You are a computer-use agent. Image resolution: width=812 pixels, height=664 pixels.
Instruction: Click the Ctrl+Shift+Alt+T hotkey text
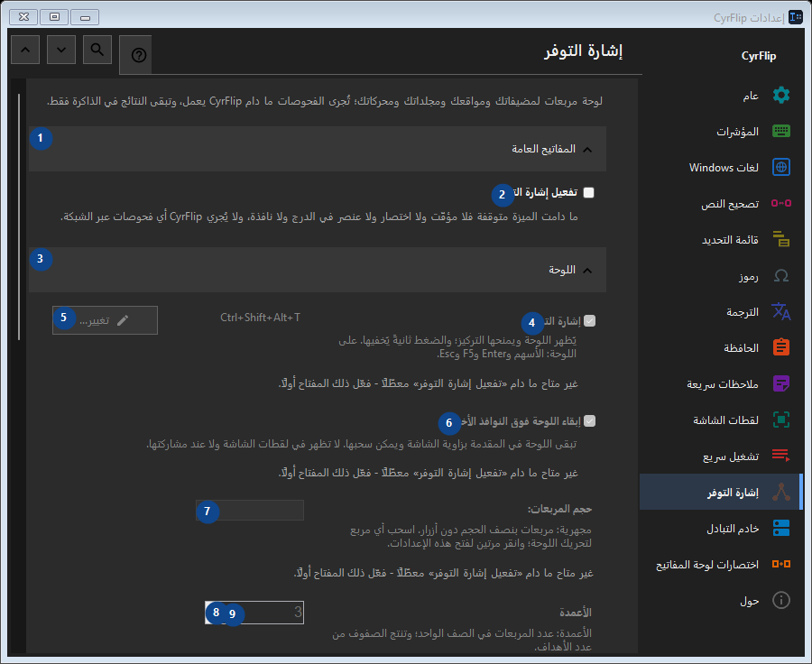click(x=260, y=318)
